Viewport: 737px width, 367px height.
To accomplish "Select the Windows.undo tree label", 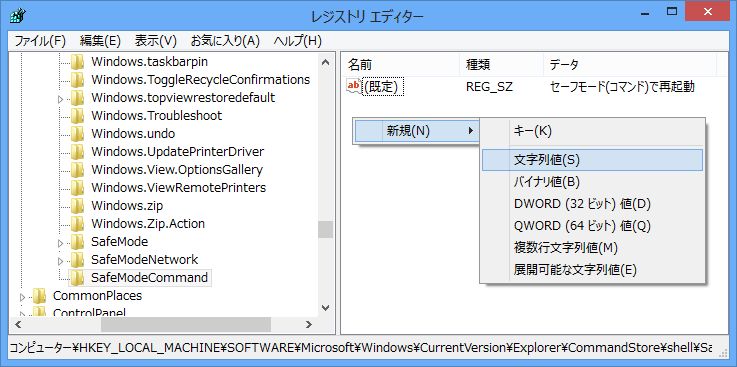I will (x=133, y=134).
